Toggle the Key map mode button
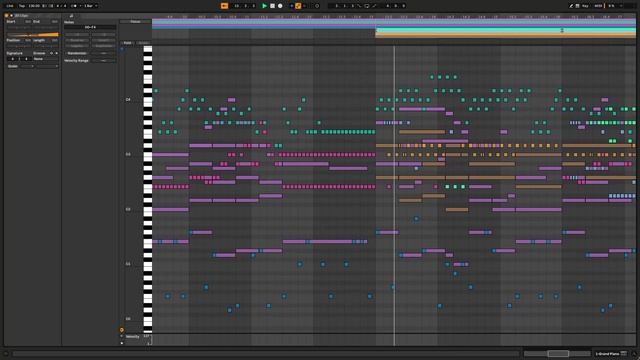 point(585,6)
